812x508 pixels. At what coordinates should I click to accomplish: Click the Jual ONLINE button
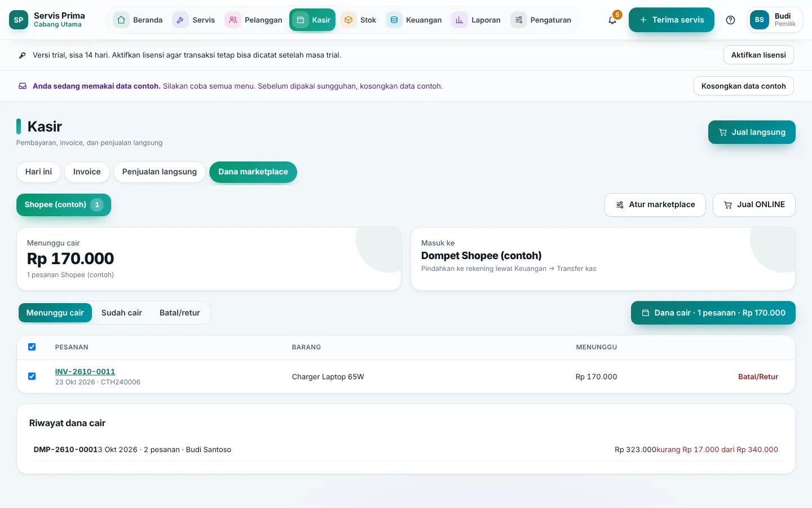pyautogui.click(x=754, y=205)
